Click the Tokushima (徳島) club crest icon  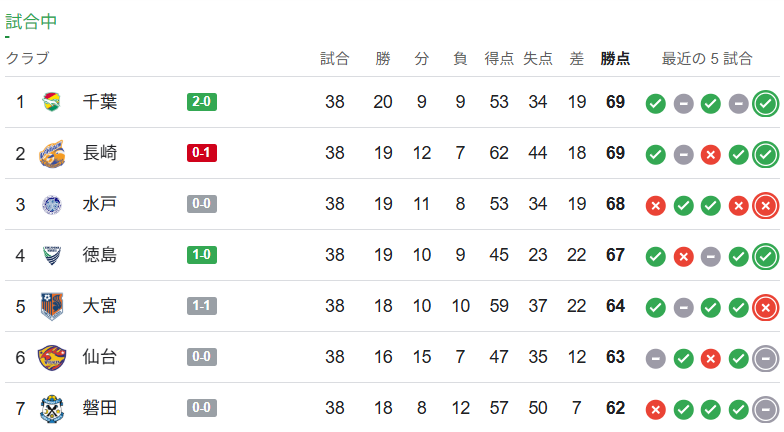click(x=52, y=255)
